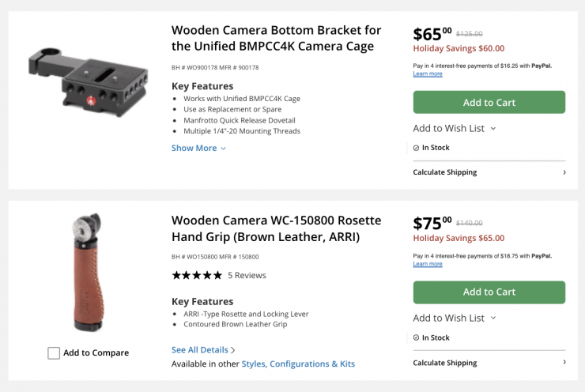Image resolution: width=585 pixels, height=392 pixels.
Task: Click In Stock checkmark icon for Hand Grip
Action: (416, 337)
